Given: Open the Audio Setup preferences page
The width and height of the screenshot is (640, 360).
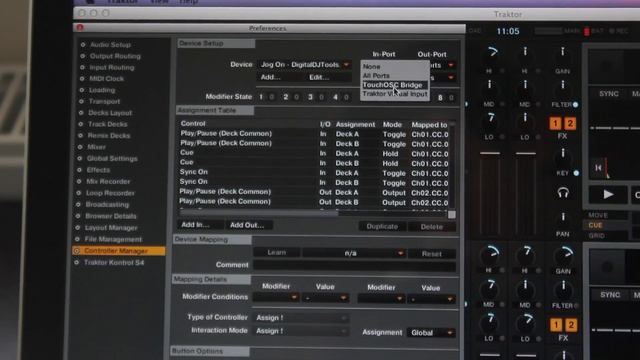Looking at the screenshot, I should (x=110, y=44).
